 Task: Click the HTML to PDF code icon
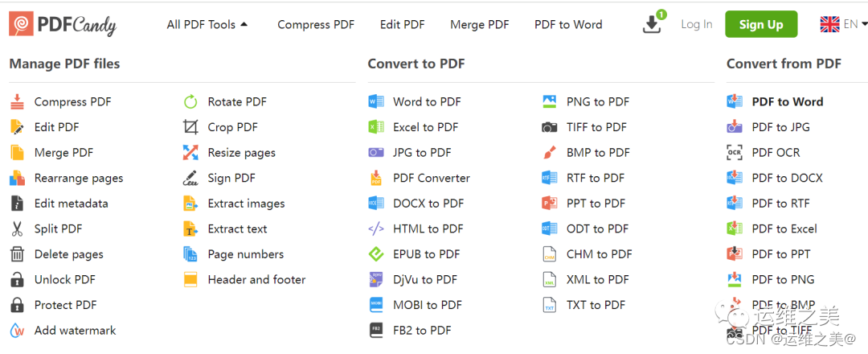click(x=376, y=229)
